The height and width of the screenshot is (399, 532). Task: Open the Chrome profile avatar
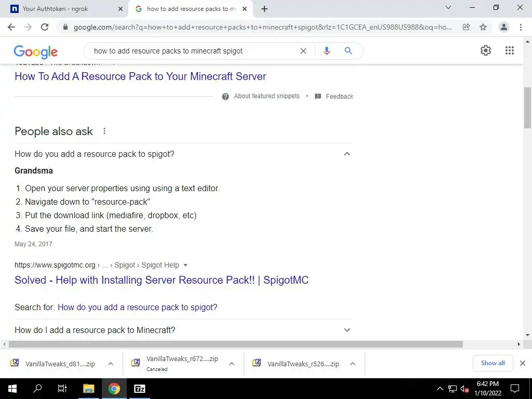coord(504,27)
